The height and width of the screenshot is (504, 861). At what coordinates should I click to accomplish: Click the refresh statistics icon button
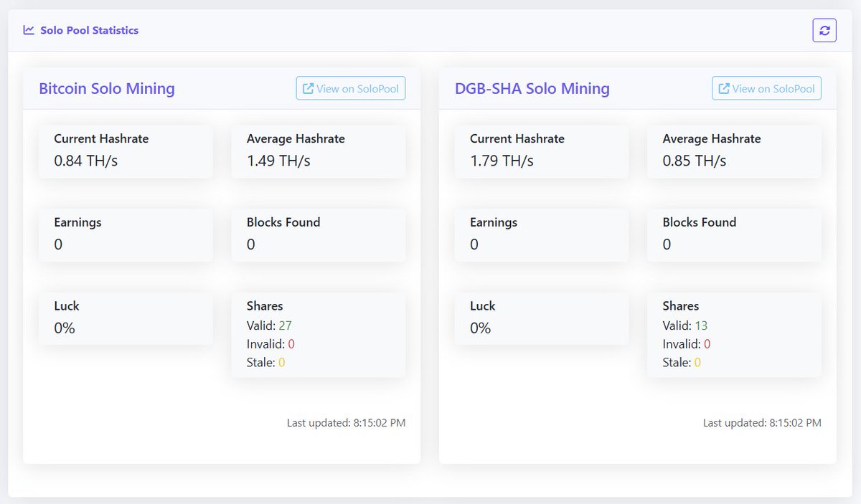824,30
